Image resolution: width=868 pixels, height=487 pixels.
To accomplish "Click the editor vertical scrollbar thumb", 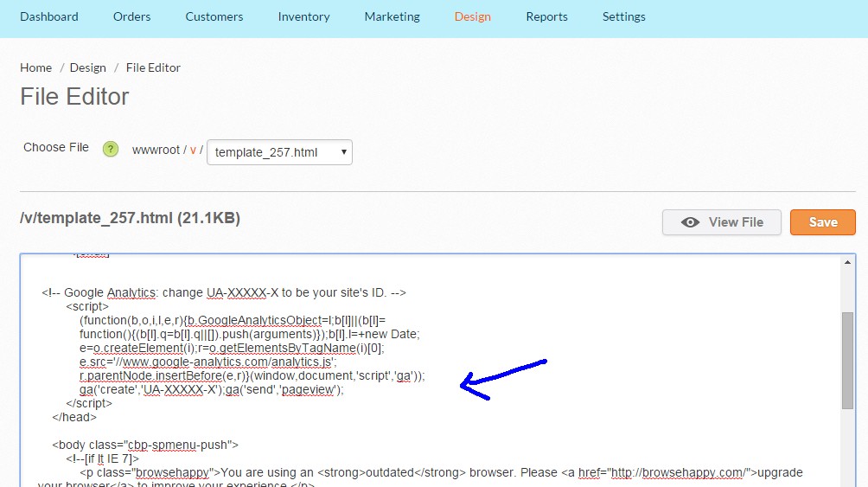I will click(x=847, y=361).
